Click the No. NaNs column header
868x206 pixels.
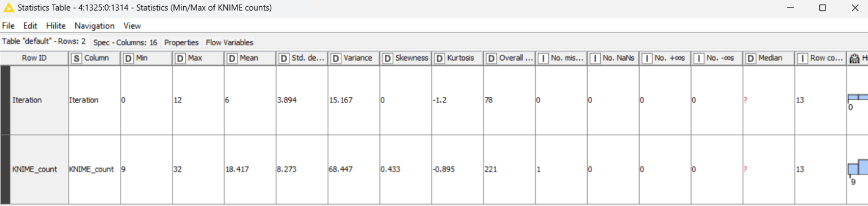pyautogui.click(x=613, y=58)
